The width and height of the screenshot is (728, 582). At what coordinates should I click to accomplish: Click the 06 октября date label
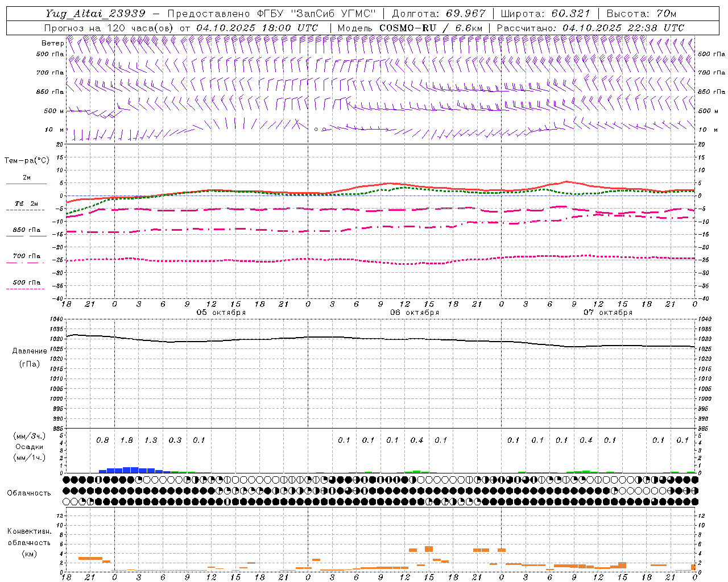pyautogui.click(x=415, y=313)
